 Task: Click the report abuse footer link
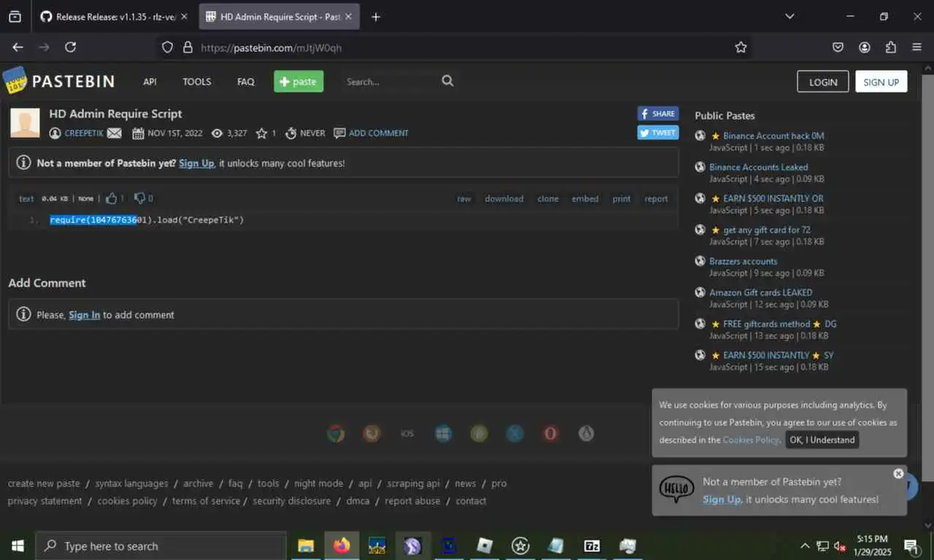click(412, 501)
